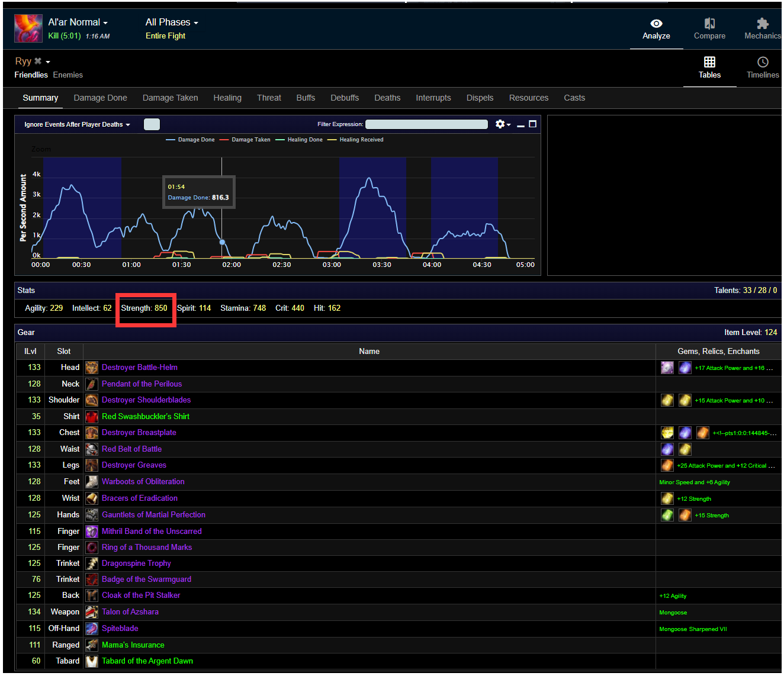Click the Al'ar boss portrait icon
Viewport: 784px width, 676px height.
coord(28,28)
